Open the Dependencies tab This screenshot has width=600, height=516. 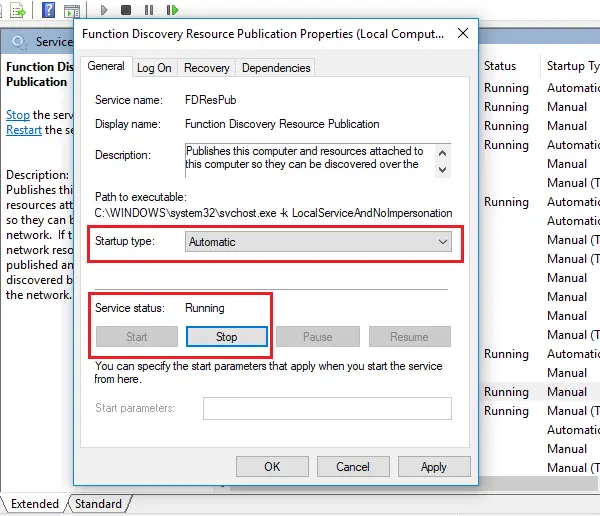[x=276, y=68]
